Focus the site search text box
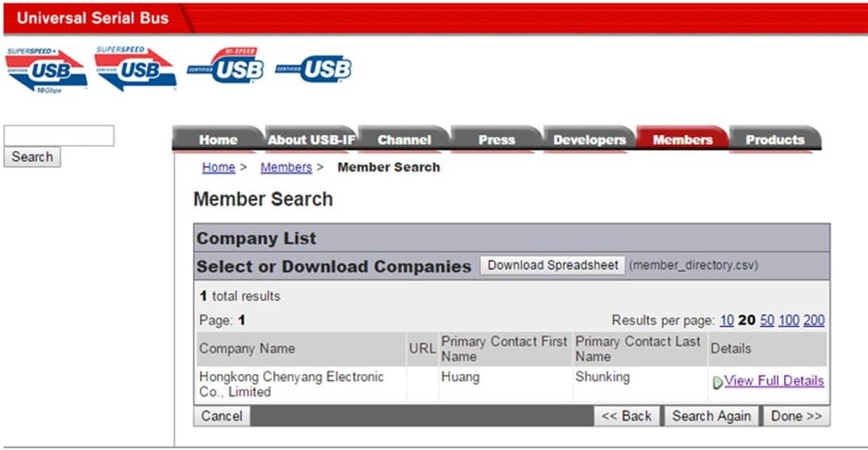Image resolution: width=868 pixels, height=450 pixels. tap(60, 136)
